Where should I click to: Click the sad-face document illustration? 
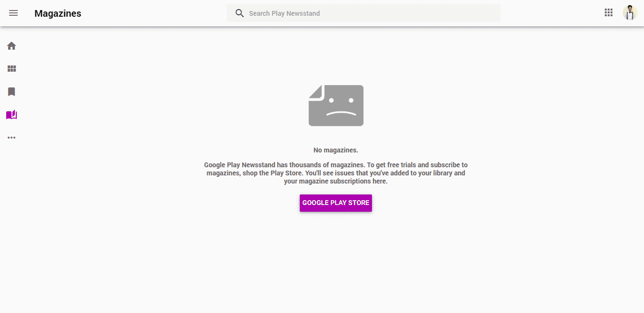pyautogui.click(x=336, y=106)
